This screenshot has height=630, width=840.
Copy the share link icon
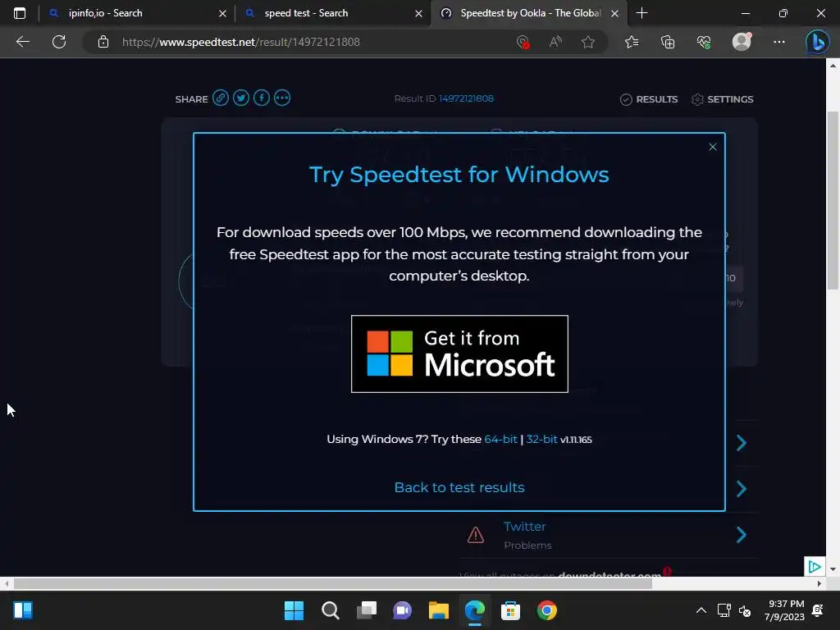point(220,98)
